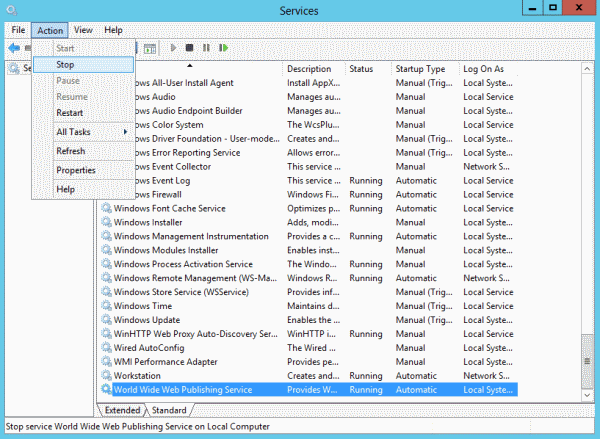Click gear icon of Windows Remote Management

pos(106,278)
